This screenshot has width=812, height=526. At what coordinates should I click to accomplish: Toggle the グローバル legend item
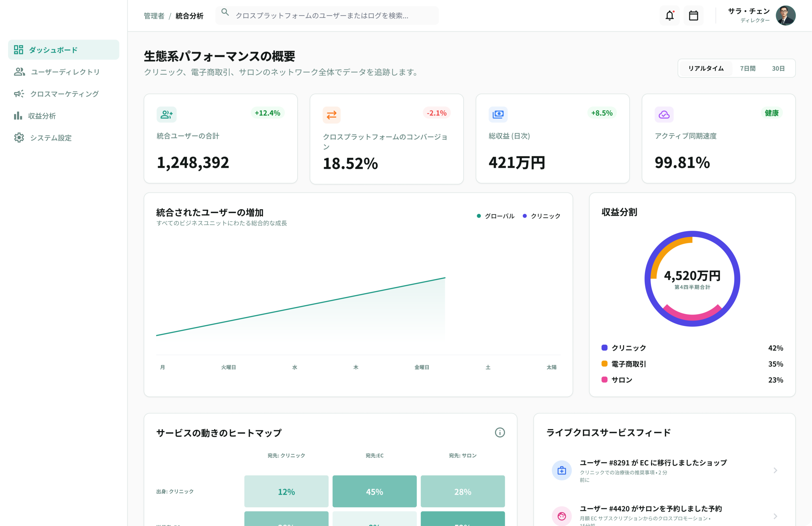[x=495, y=216]
